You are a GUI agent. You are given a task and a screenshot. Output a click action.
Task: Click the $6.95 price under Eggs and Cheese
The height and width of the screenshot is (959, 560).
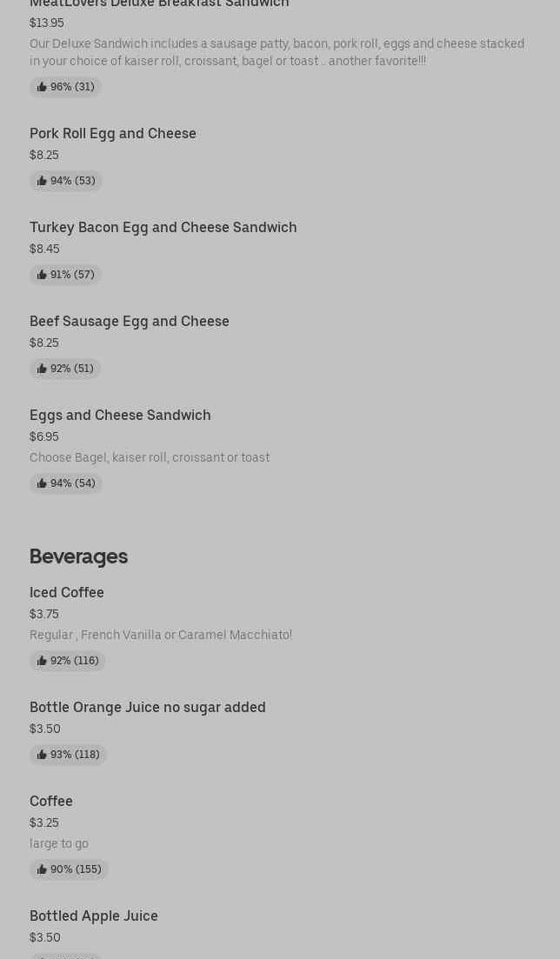coord(44,436)
